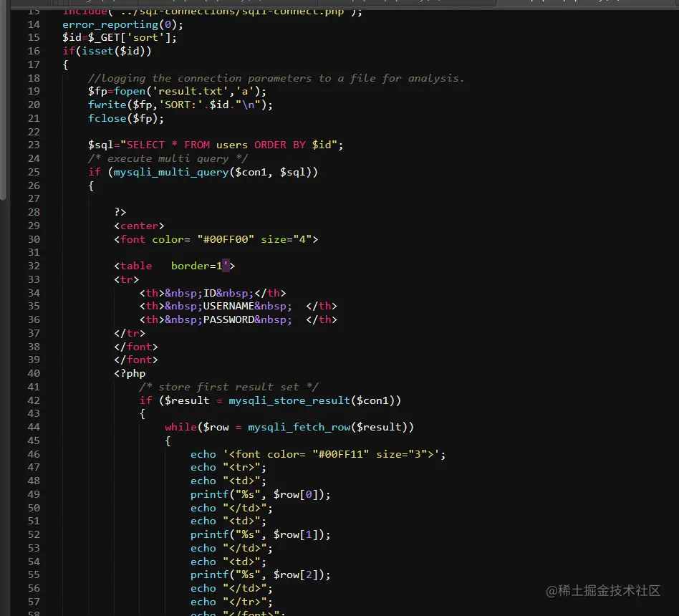Viewport: 679px width, 616px height.
Task: Click the fwrite($fp,'SORT:'.$id."\n") statement
Action: [x=180, y=105]
